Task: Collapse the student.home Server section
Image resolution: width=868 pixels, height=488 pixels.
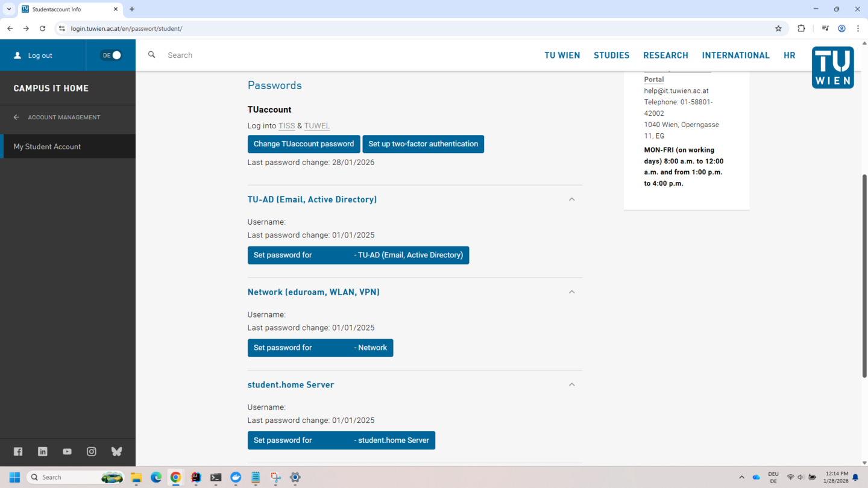Action: 571,384
